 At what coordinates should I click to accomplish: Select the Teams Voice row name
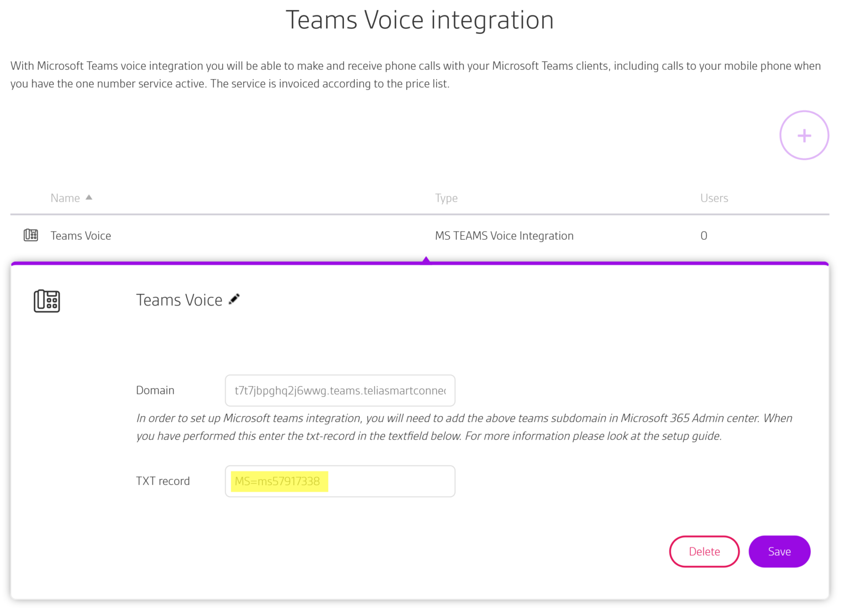[81, 236]
